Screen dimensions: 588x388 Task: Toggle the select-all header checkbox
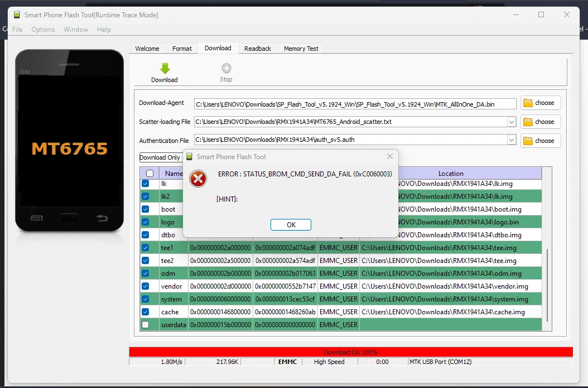(x=150, y=174)
